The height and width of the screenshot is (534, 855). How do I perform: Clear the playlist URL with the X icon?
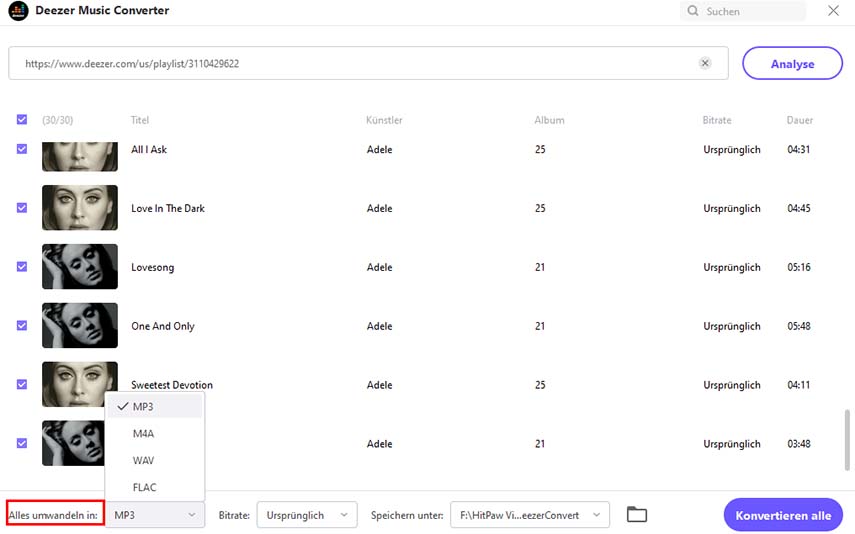[705, 63]
